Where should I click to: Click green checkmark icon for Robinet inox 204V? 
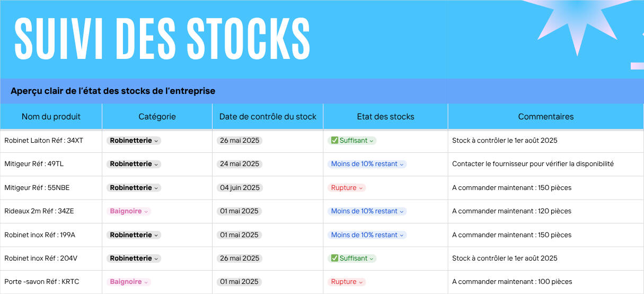(x=334, y=258)
